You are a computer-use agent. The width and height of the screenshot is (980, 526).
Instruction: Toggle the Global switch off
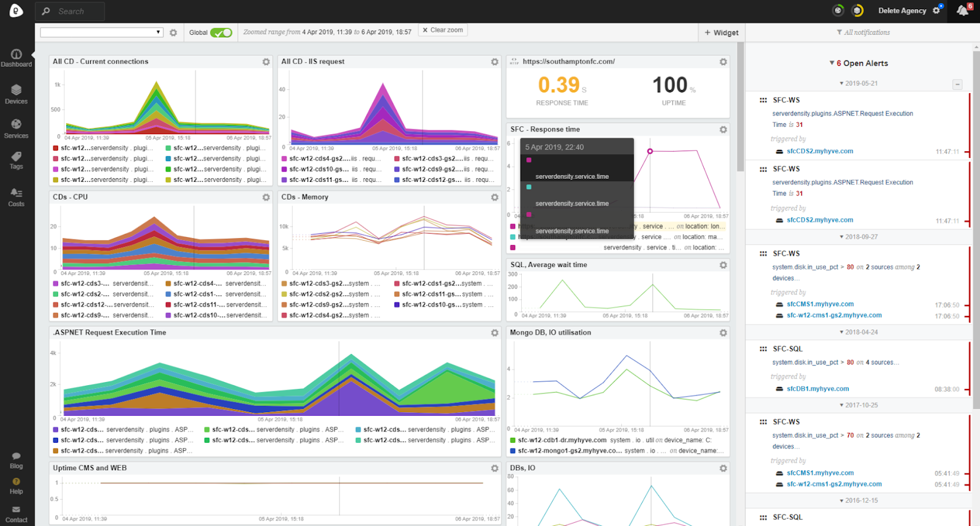[221, 32]
